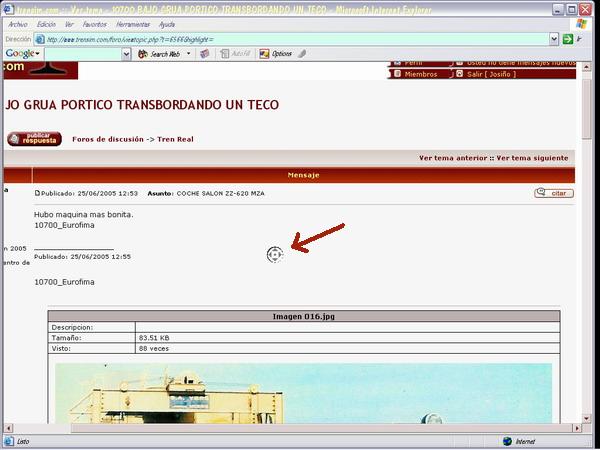
Task: Expand the address bar URL history dropdown
Action: click(x=553, y=39)
